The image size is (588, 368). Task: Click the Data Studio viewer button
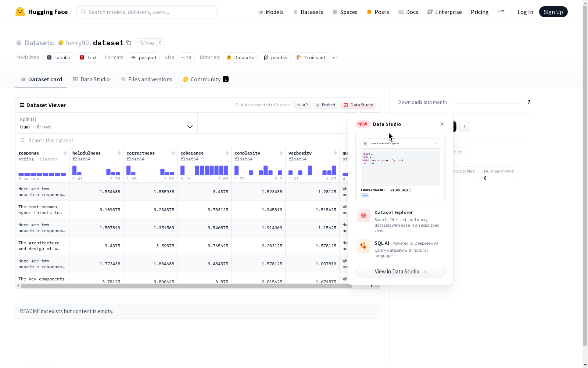point(358,105)
